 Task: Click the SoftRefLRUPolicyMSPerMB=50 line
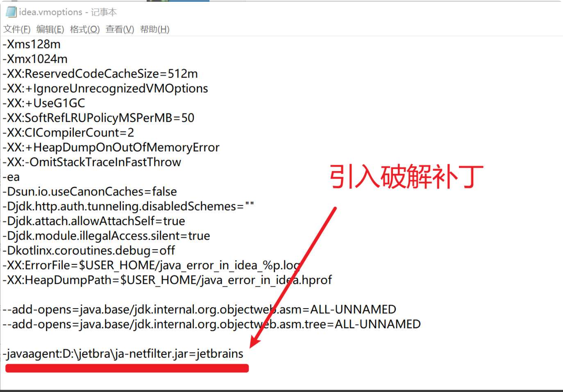coord(99,118)
